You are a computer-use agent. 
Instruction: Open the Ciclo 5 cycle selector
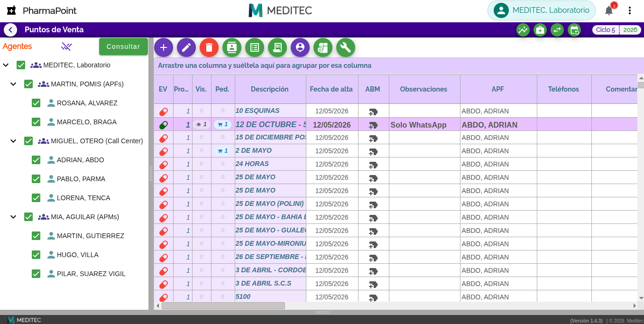point(606,30)
